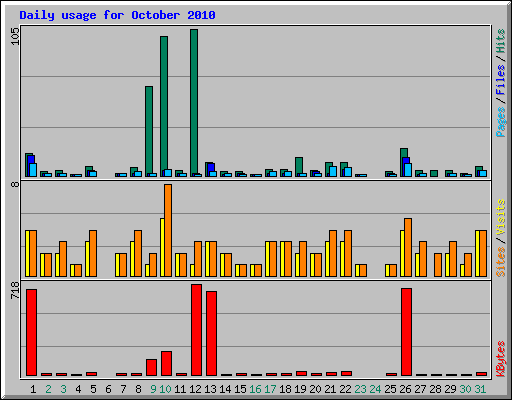Click day label "22" on the x-axis

345,389
